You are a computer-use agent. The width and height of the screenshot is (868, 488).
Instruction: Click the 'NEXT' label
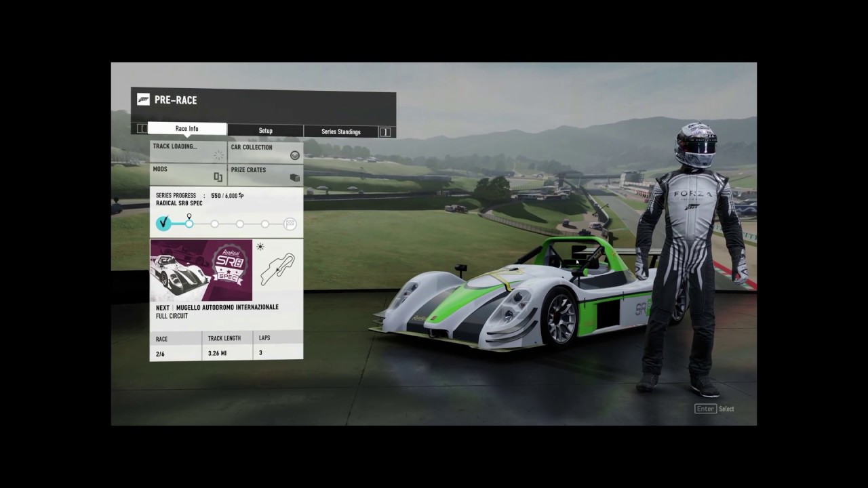(163, 307)
